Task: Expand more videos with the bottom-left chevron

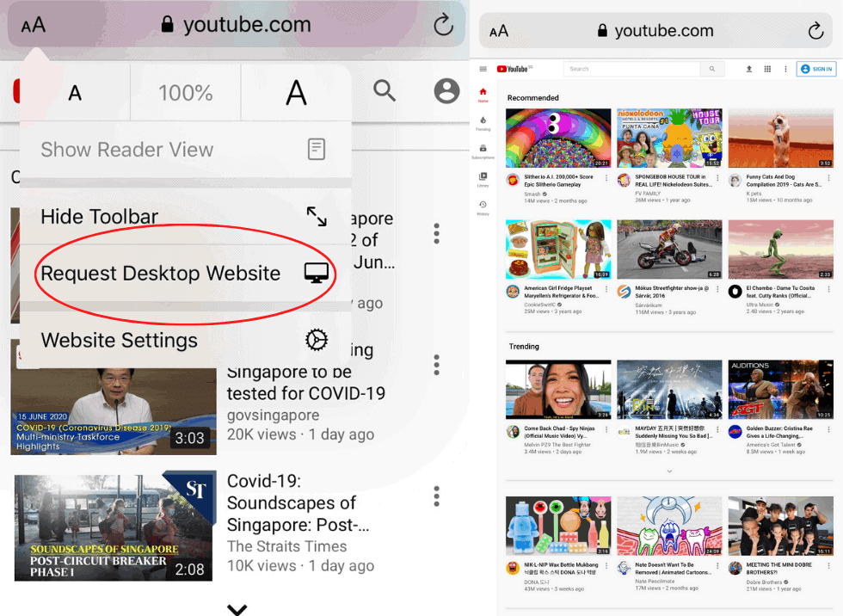Action: [x=237, y=609]
